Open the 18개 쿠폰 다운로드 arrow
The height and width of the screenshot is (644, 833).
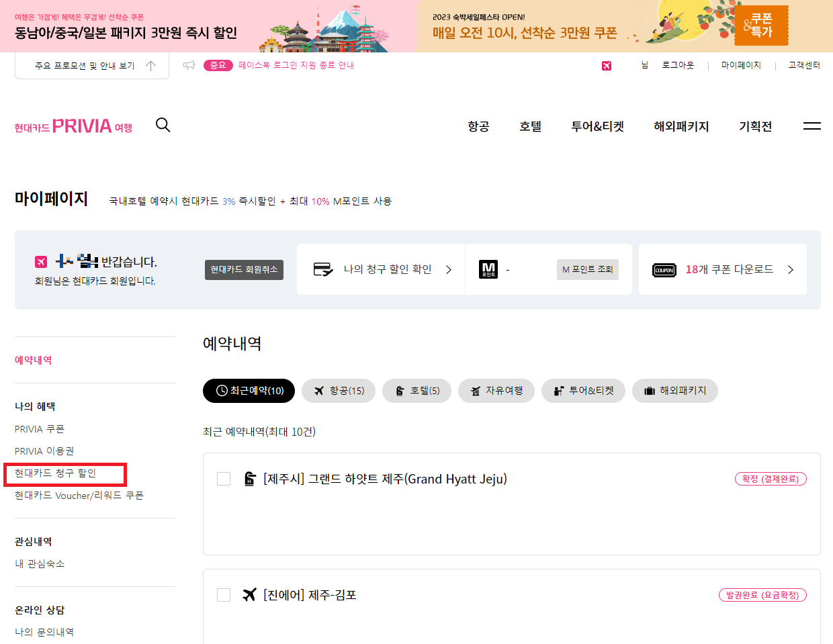click(791, 269)
